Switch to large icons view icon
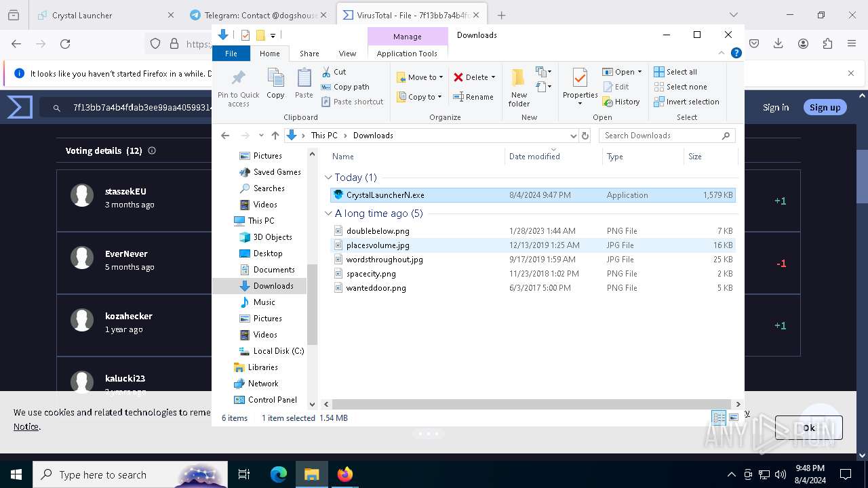The image size is (868, 488). [733, 418]
